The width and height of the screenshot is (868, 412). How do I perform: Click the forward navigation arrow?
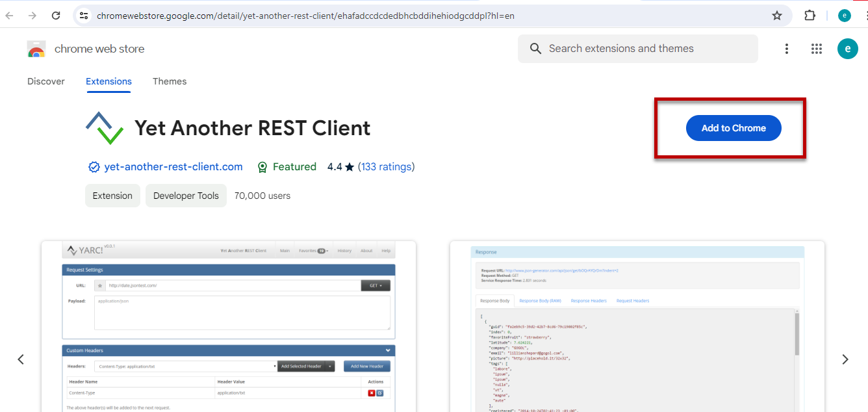[x=31, y=15]
